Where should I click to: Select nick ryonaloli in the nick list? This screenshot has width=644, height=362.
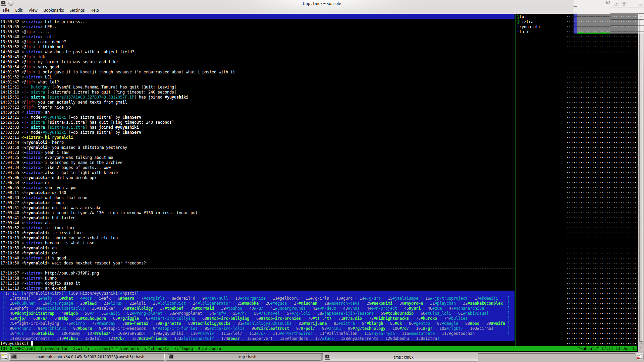pos(530,27)
